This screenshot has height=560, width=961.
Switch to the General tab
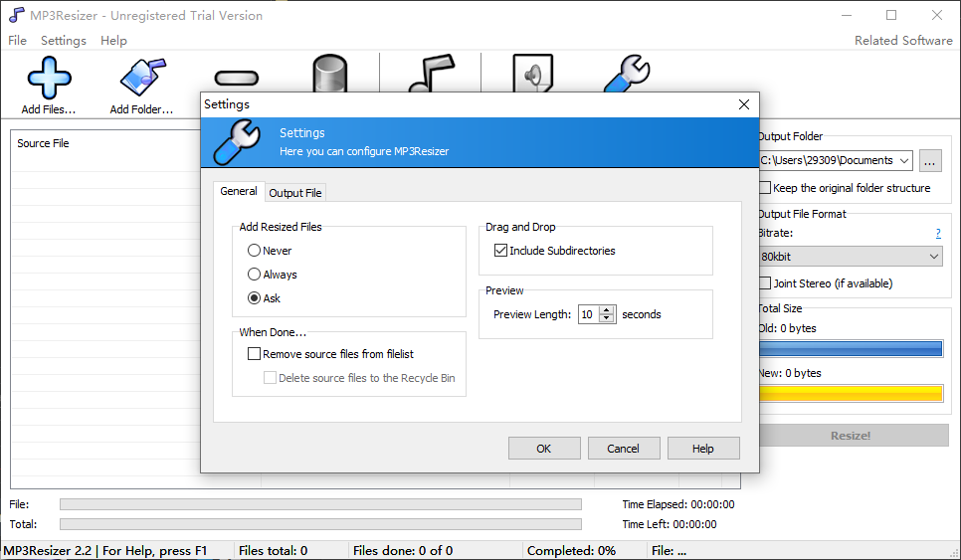coord(239,191)
